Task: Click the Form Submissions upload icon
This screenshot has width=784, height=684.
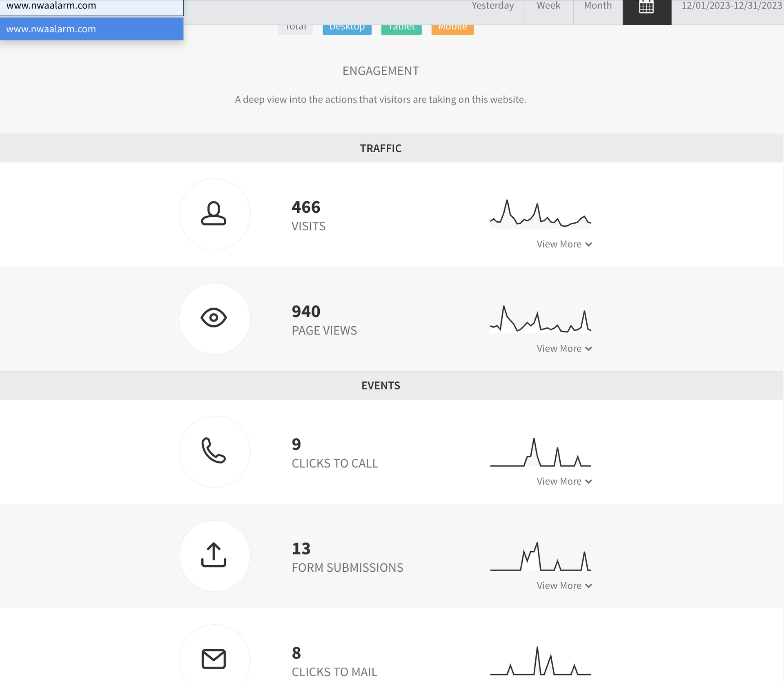Action: [214, 555]
